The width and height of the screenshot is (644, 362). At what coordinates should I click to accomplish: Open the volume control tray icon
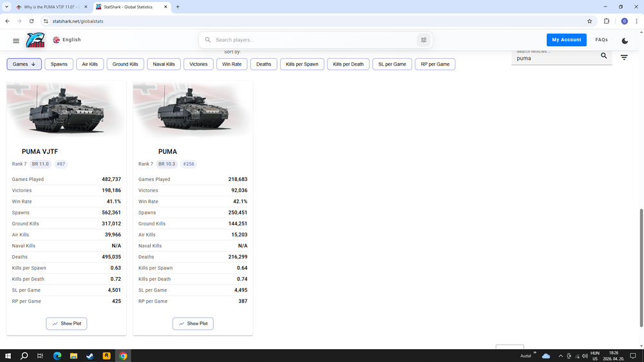[x=585, y=356]
